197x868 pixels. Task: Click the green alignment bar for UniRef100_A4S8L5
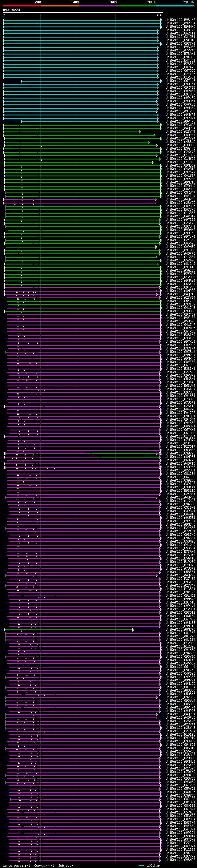77,142
